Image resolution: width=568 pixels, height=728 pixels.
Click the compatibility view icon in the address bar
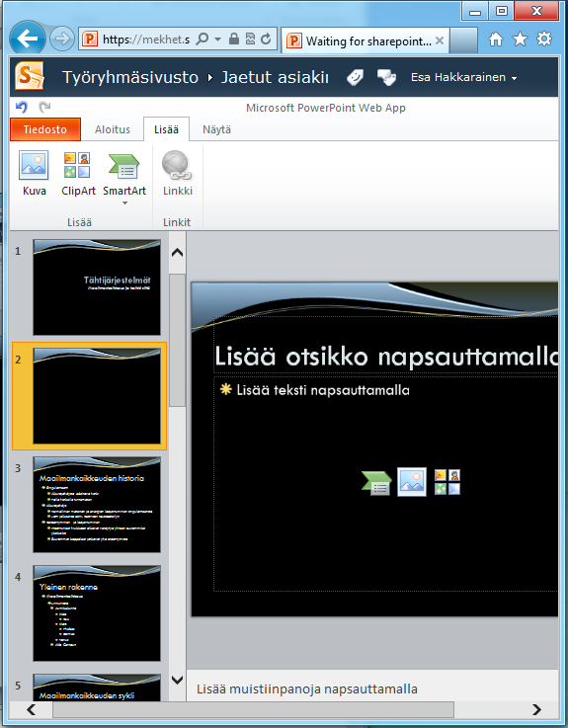click(x=250, y=40)
